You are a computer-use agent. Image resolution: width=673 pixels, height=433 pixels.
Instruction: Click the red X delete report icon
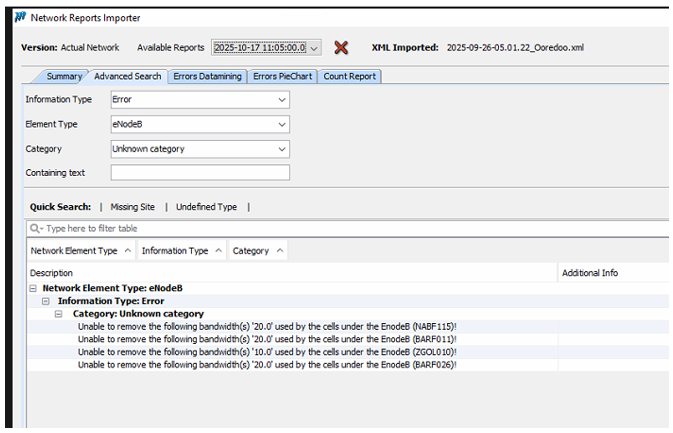(341, 47)
